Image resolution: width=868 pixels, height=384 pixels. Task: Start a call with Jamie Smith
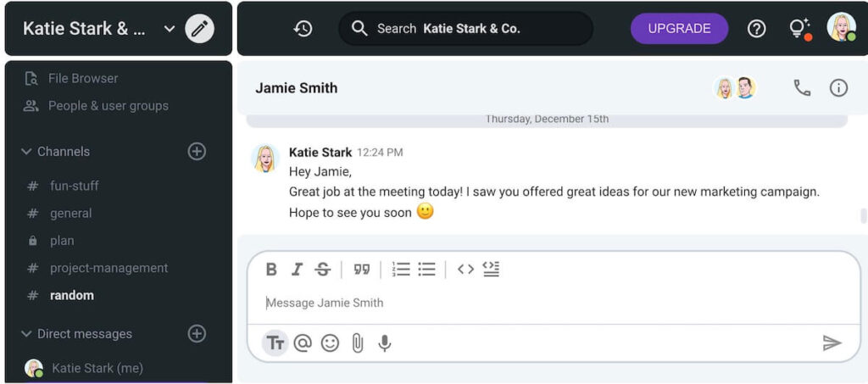click(802, 87)
